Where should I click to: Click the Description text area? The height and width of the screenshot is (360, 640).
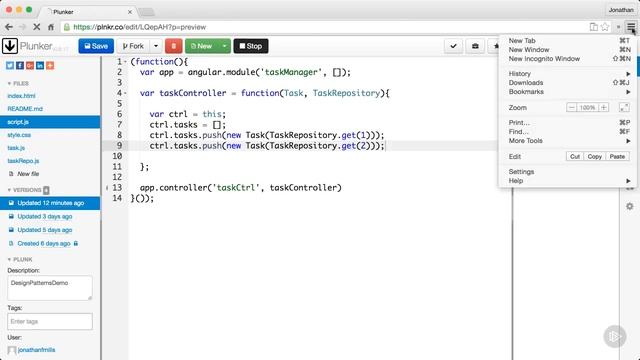tap(50, 288)
